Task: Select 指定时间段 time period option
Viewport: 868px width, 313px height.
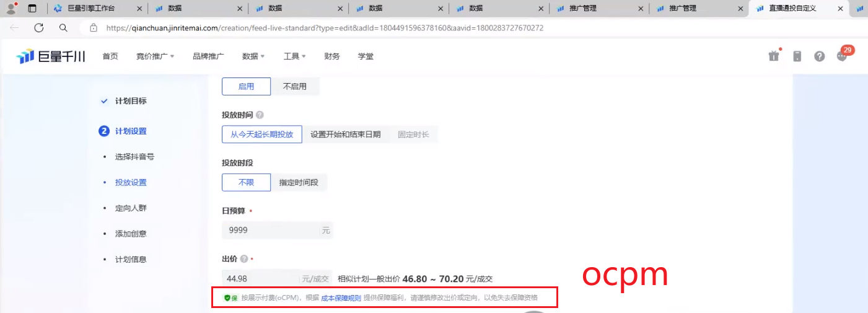Action: [299, 182]
